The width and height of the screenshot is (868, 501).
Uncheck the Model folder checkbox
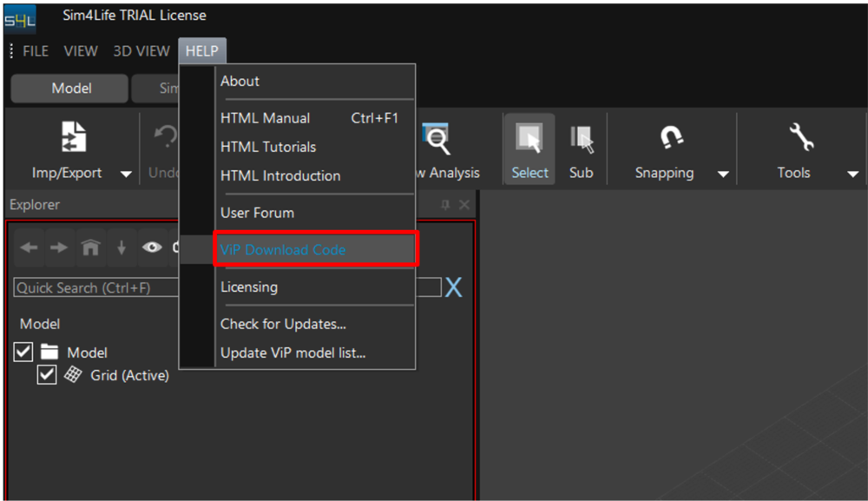pyautogui.click(x=24, y=353)
